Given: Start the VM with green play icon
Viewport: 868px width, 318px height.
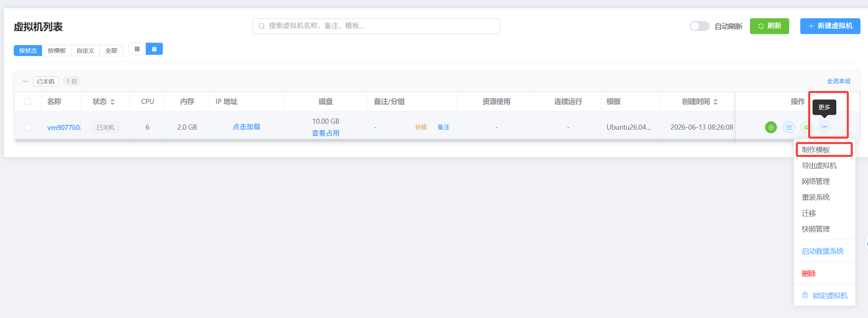Looking at the screenshot, I should 771,127.
